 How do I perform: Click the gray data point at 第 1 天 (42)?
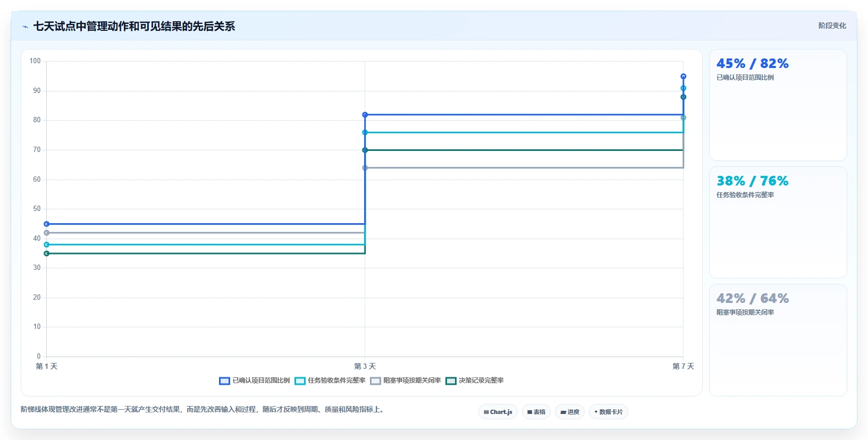(x=47, y=233)
